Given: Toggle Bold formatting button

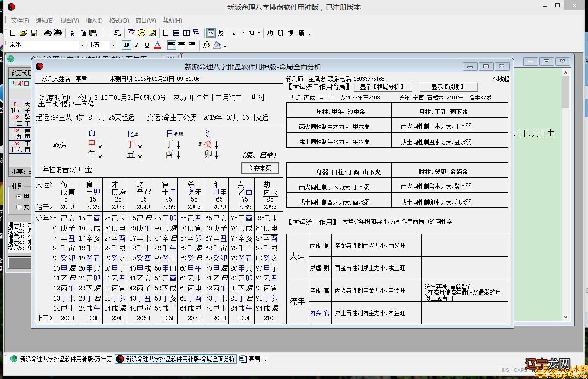Looking at the screenshot, I should 126,45.
